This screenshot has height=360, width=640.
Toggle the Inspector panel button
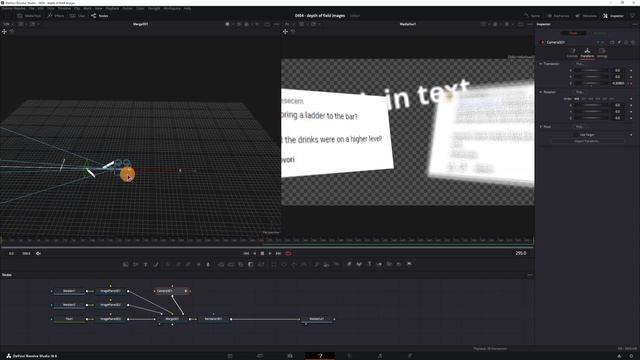613,16
